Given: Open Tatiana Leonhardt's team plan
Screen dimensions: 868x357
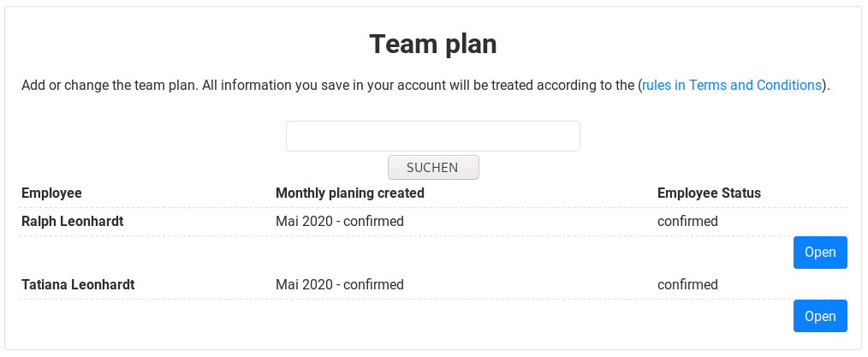Looking at the screenshot, I should click(x=819, y=316).
